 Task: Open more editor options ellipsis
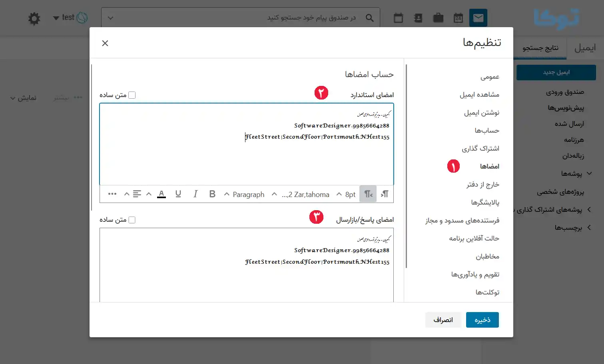[112, 194]
